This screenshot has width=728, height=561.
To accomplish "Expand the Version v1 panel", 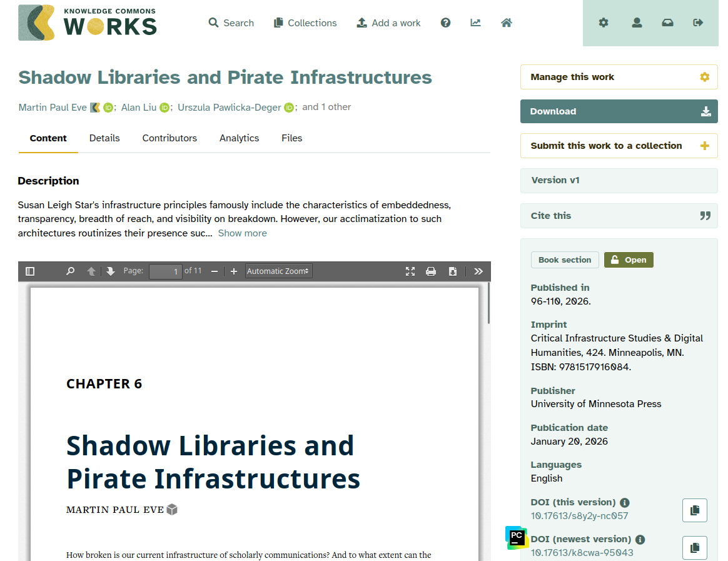I will point(619,180).
